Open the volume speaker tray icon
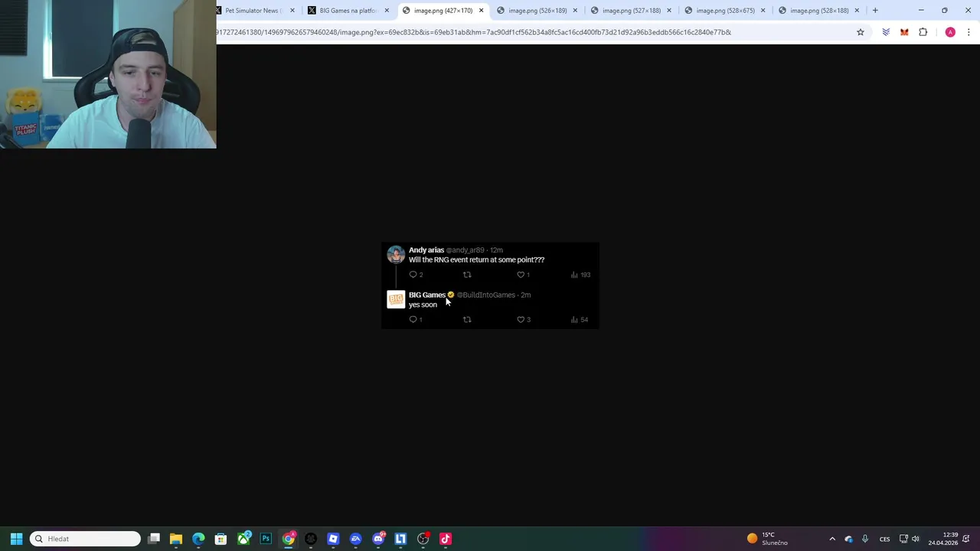980x551 pixels. (916, 539)
